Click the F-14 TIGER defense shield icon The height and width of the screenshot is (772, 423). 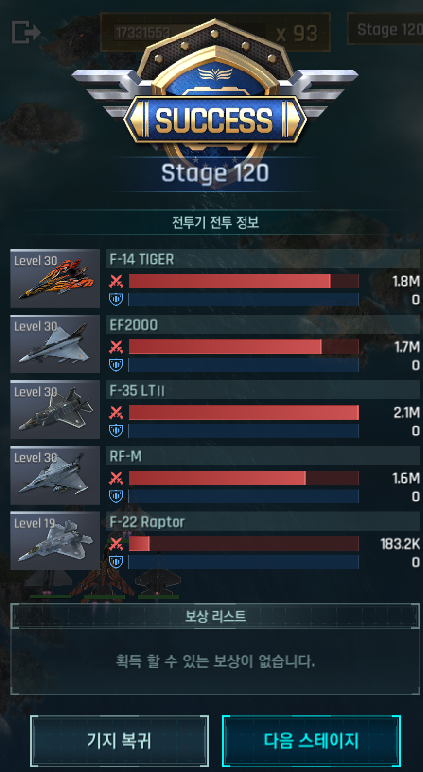coord(116,299)
